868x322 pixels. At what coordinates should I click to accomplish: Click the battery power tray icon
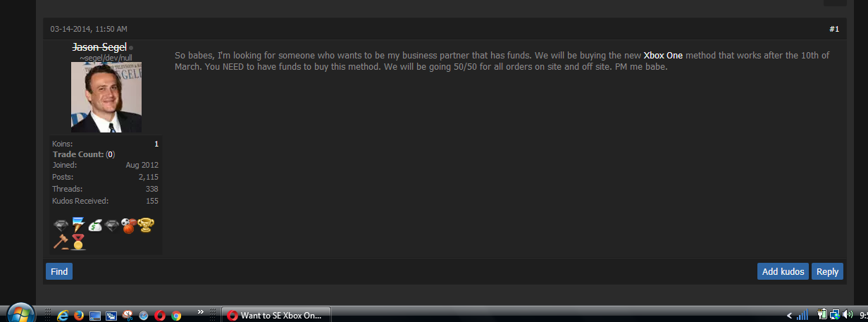(822, 314)
